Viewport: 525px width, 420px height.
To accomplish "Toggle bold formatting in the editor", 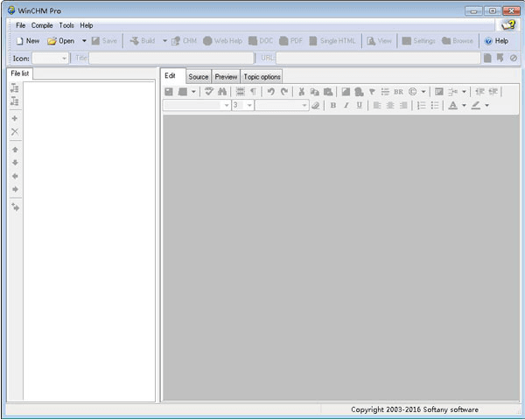I will pyautogui.click(x=332, y=105).
